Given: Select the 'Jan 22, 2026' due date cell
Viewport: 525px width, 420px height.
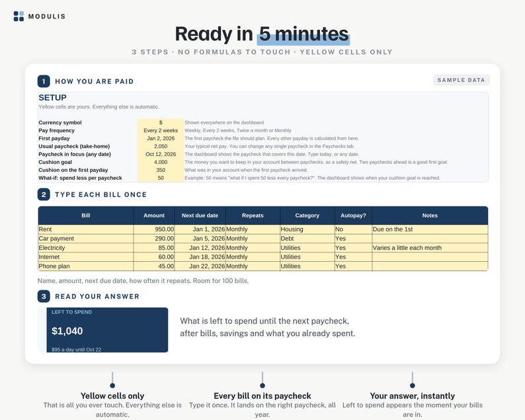Looking at the screenshot, I should (x=200, y=267).
